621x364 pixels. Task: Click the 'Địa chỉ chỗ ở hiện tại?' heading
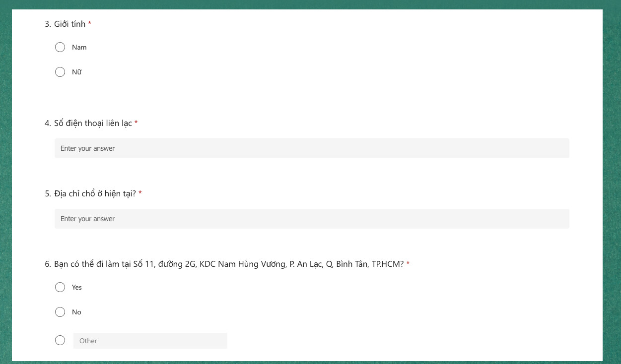(95, 193)
